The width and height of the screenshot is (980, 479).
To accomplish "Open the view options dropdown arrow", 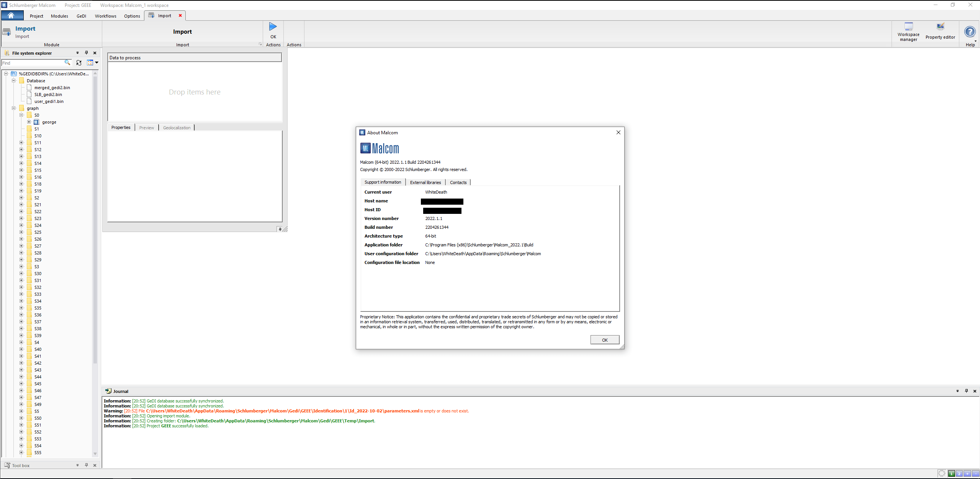I will (97, 63).
